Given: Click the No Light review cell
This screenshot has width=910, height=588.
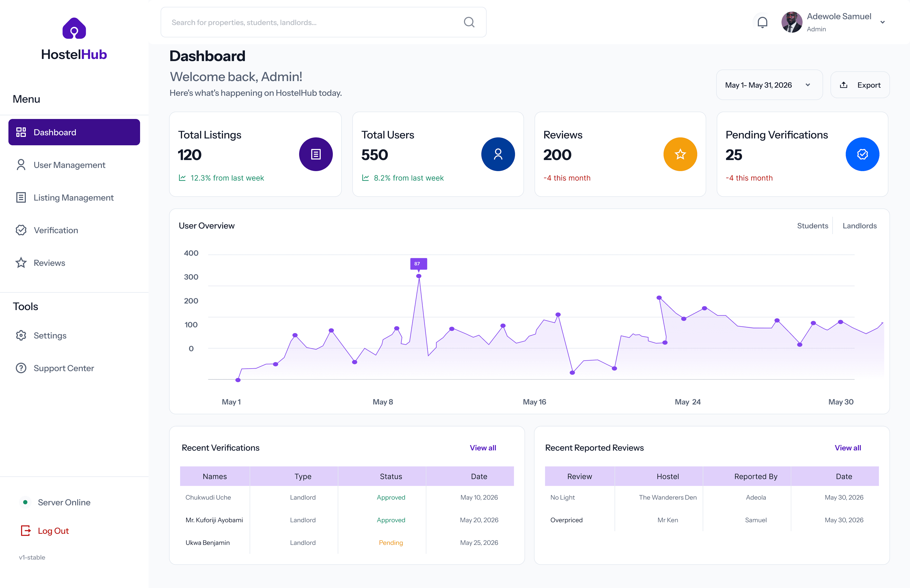Looking at the screenshot, I should point(562,497).
